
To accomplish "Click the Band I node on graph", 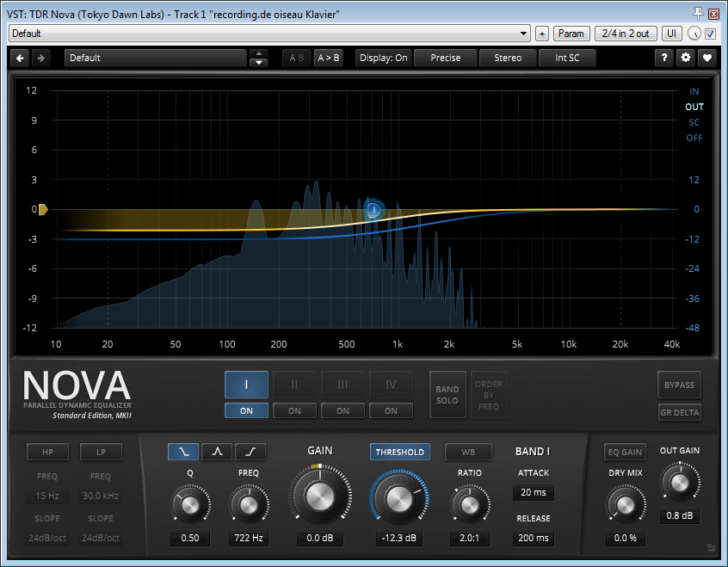I will click(374, 209).
